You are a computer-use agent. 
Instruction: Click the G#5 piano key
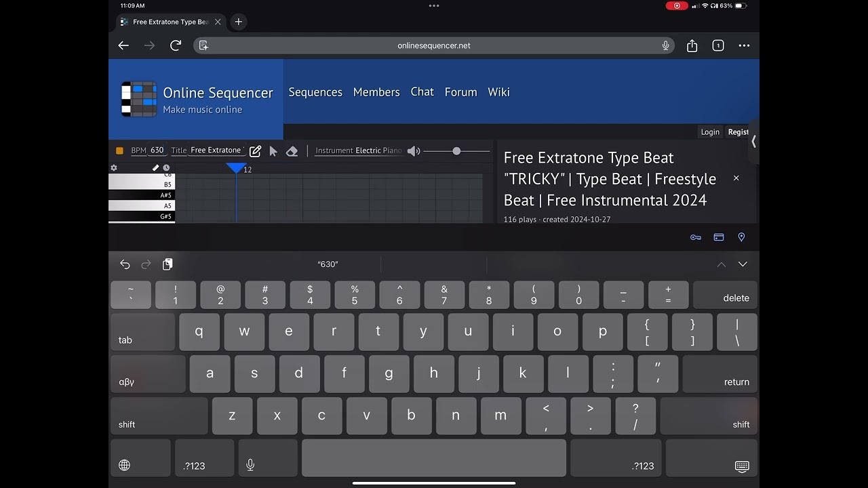[x=142, y=216]
